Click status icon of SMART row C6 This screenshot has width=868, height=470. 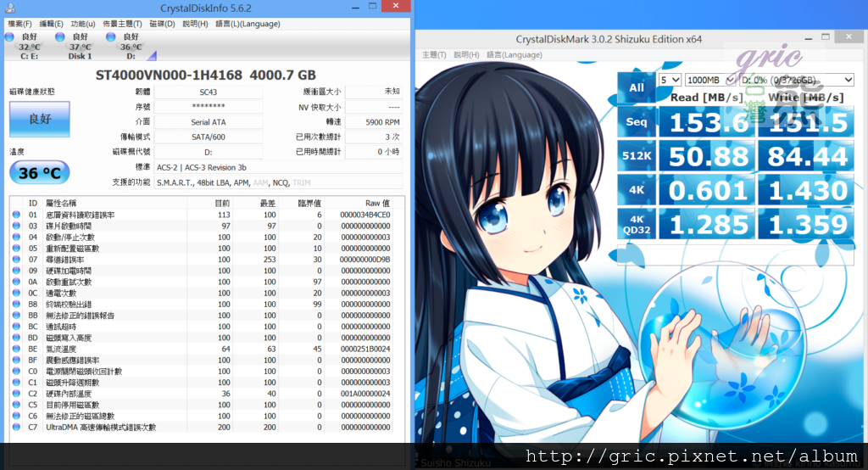(16, 416)
